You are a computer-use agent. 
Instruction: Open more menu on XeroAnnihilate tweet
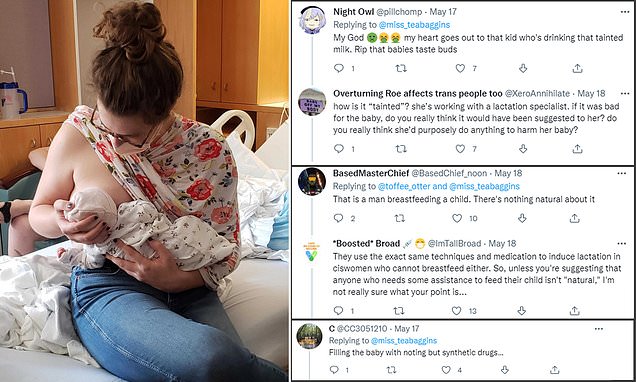click(625, 94)
